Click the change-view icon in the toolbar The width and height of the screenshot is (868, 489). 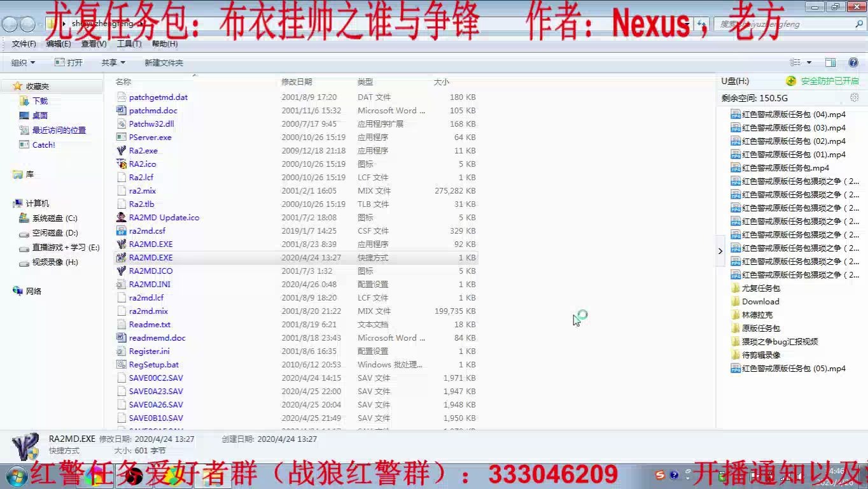point(795,62)
